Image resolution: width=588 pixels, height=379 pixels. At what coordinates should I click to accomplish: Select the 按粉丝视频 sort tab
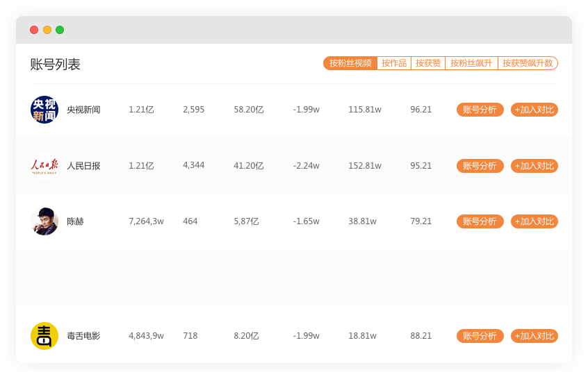tap(350, 63)
